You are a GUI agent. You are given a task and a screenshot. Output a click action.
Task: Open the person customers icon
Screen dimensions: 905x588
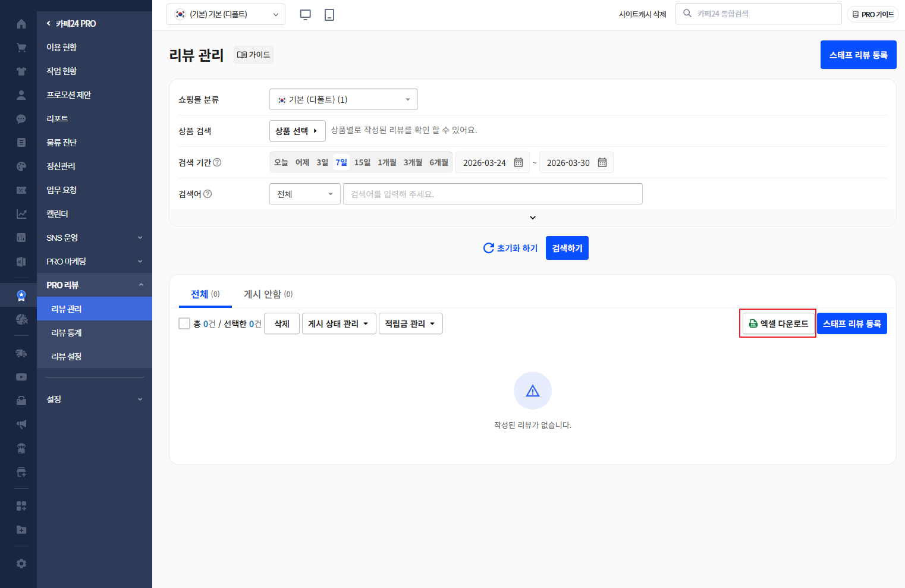pos(21,95)
